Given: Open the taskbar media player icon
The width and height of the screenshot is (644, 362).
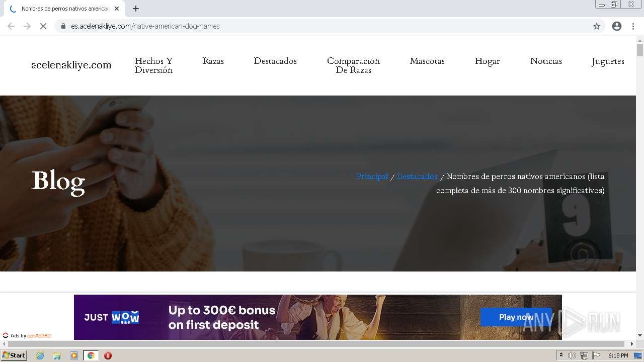Looking at the screenshot, I should (74, 355).
